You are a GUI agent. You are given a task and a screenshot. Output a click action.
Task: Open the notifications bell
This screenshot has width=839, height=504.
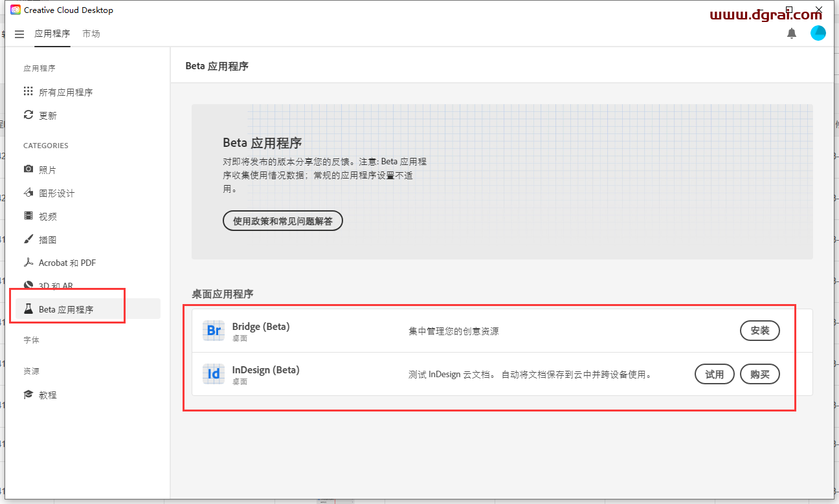coord(792,33)
